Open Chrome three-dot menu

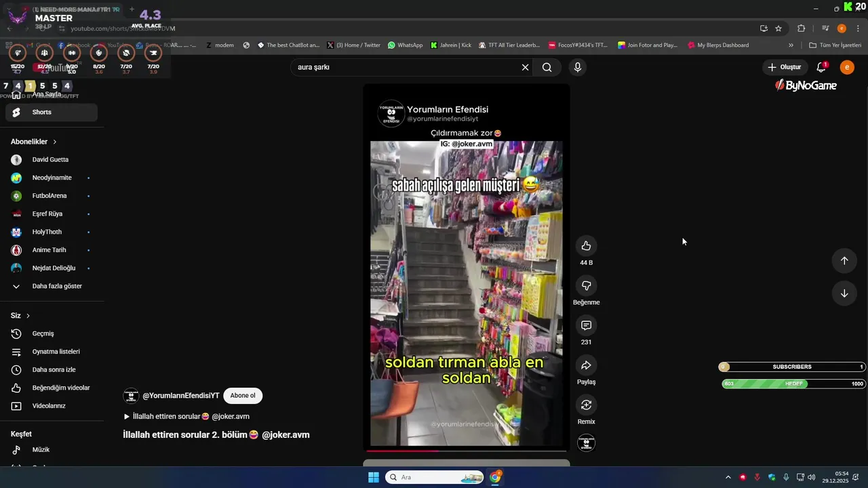point(859,28)
